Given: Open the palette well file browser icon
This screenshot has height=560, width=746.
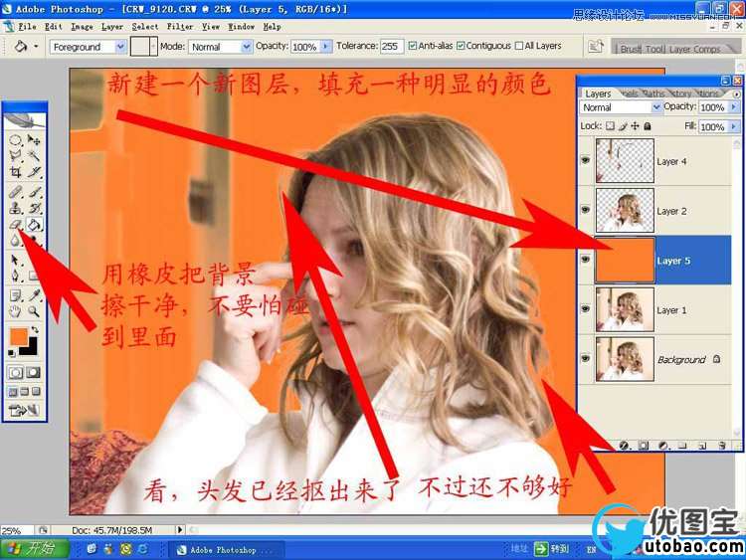Looking at the screenshot, I should point(595,47).
